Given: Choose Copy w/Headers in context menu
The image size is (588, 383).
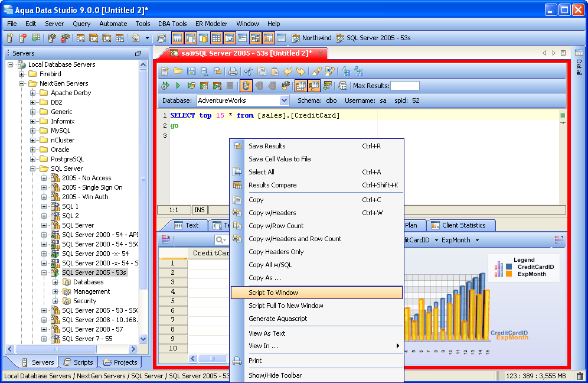Looking at the screenshot, I should pos(317,213).
